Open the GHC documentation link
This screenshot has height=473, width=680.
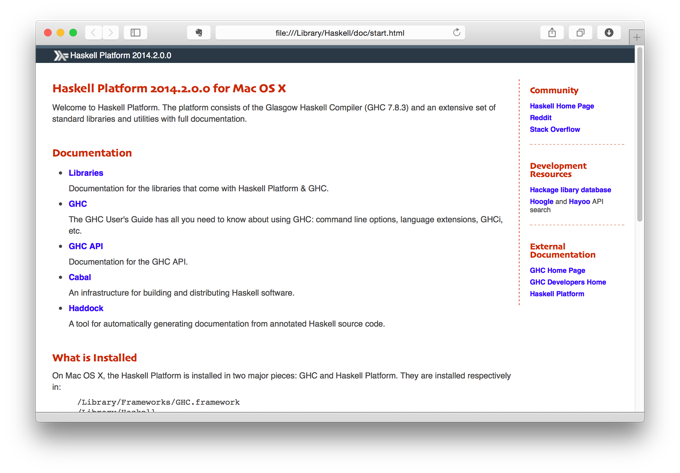(78, 204)
